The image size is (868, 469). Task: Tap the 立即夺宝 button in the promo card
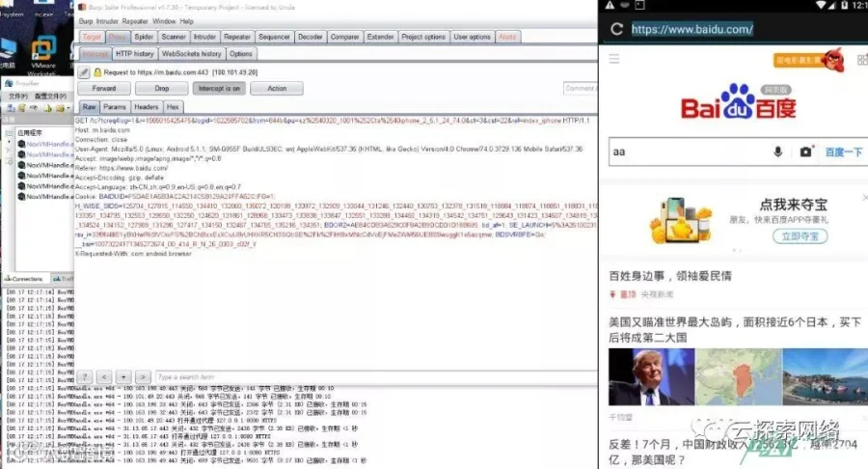[800, 236]
